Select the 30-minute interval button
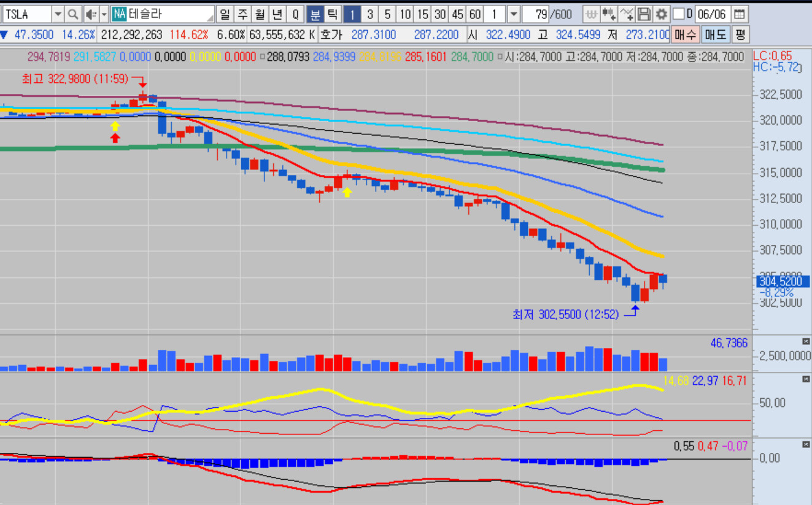This screenshot has height=505, width=812. (440, 14)
